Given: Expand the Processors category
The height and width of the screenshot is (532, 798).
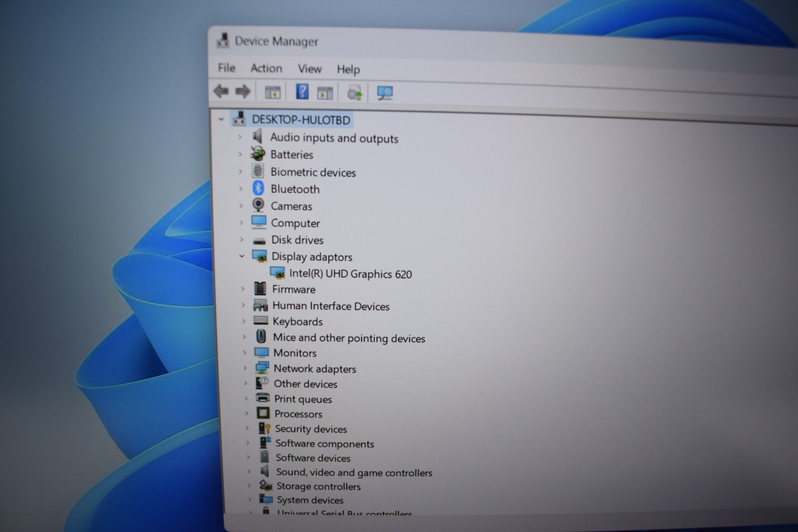Looking at the screenshot, I should [247, 413].
